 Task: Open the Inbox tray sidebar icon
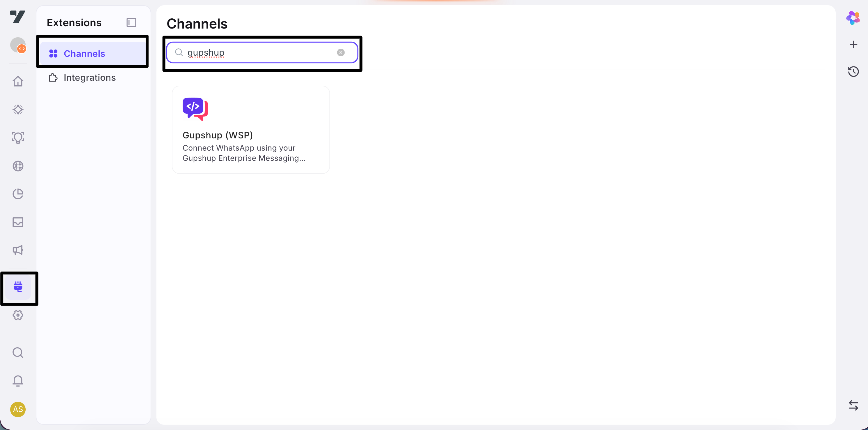pyautogui.click(x=18, y=222)
